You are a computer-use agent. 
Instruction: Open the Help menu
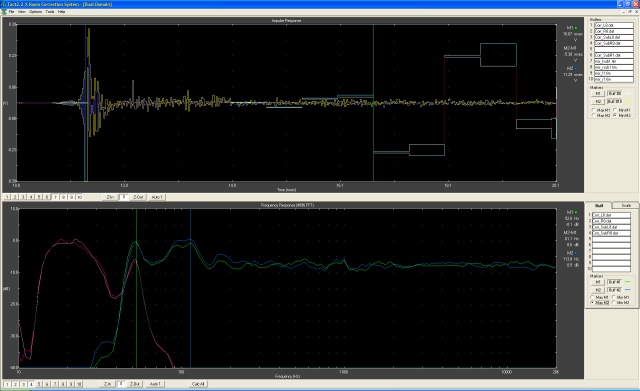point(61,12)
